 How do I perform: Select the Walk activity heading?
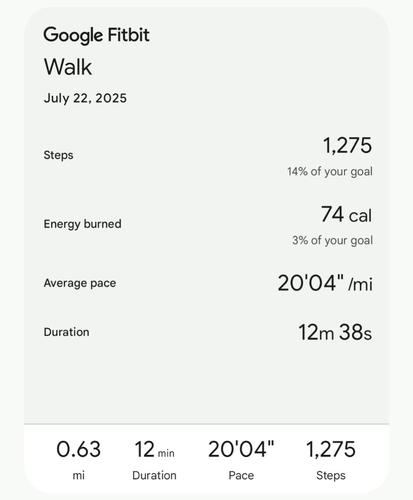click(x=68, y=67)
